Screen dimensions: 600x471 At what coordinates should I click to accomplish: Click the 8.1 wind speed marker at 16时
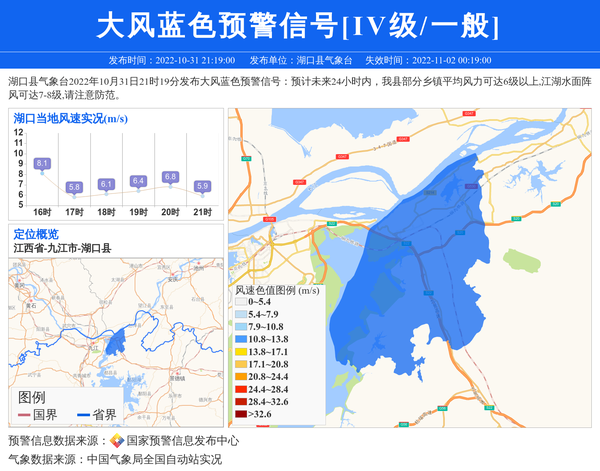pos(42,163)
